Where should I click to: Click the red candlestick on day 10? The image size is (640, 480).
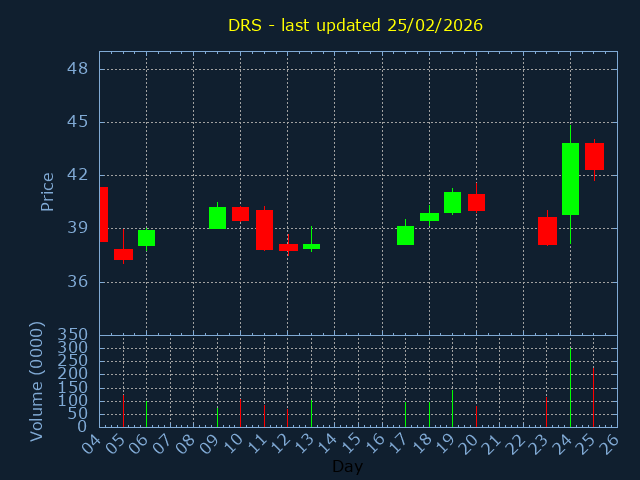(x=240, y=214)
